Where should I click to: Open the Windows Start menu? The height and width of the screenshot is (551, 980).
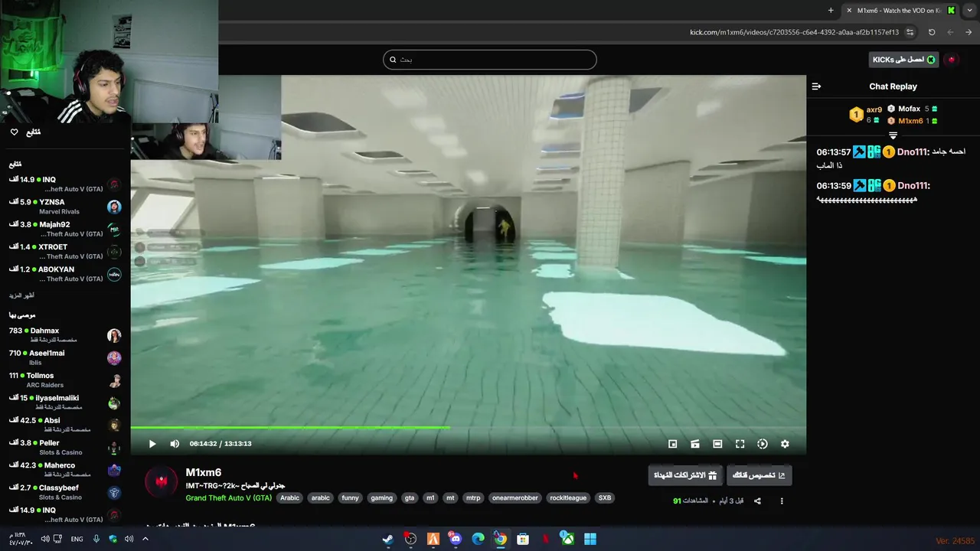[x=590, y=539]
